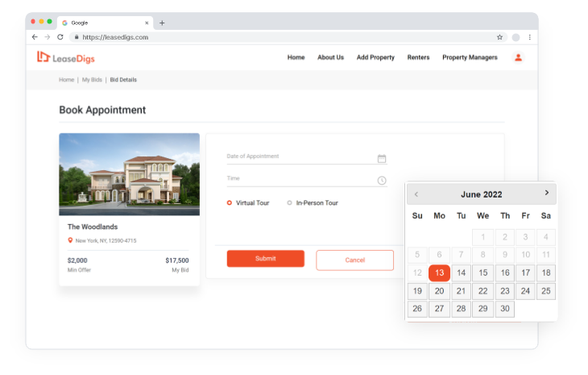This screenshot has height=375, width=588.
Task: Click the June 2022 calendar header
Action: [x=482, y=194]
